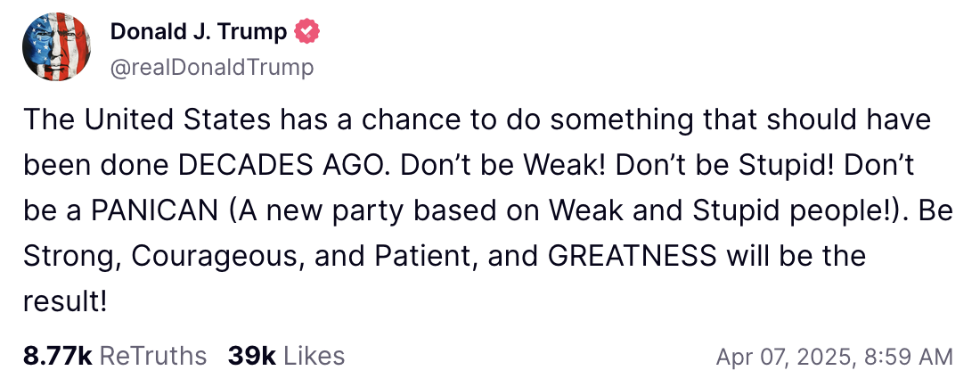This screenshot has height=387, width=980.
Task: Click the ReTruths label
Action: [x=153, y=356]
